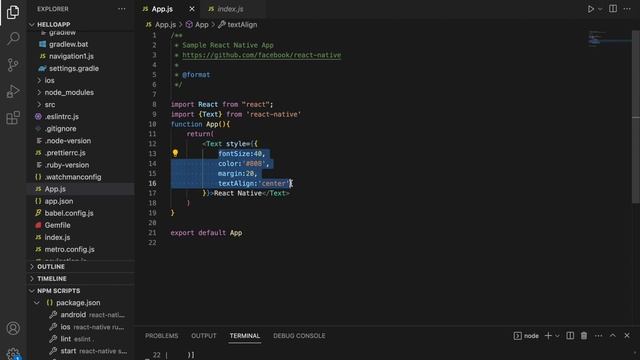Image resolution: width=640 pixels, height=360 pixels.
Task: Open settings.gradle file
Action: tap(81, 68)
